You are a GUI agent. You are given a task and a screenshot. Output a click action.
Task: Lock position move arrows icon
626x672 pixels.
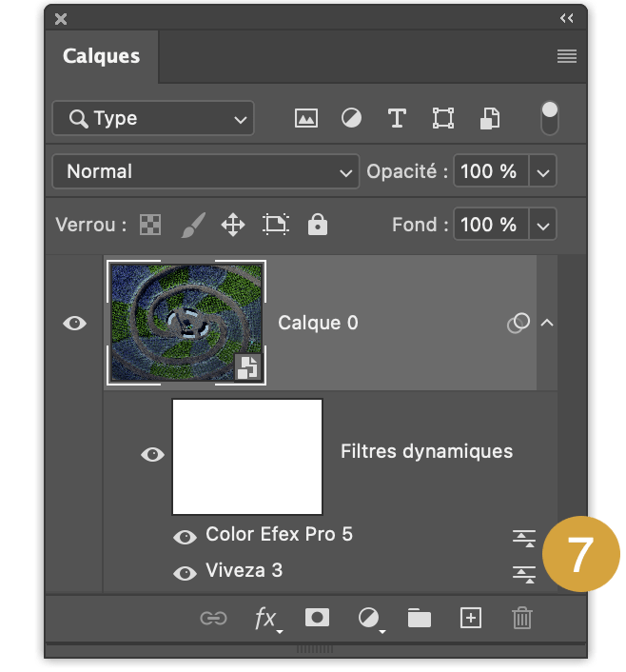tap(233, 225)
